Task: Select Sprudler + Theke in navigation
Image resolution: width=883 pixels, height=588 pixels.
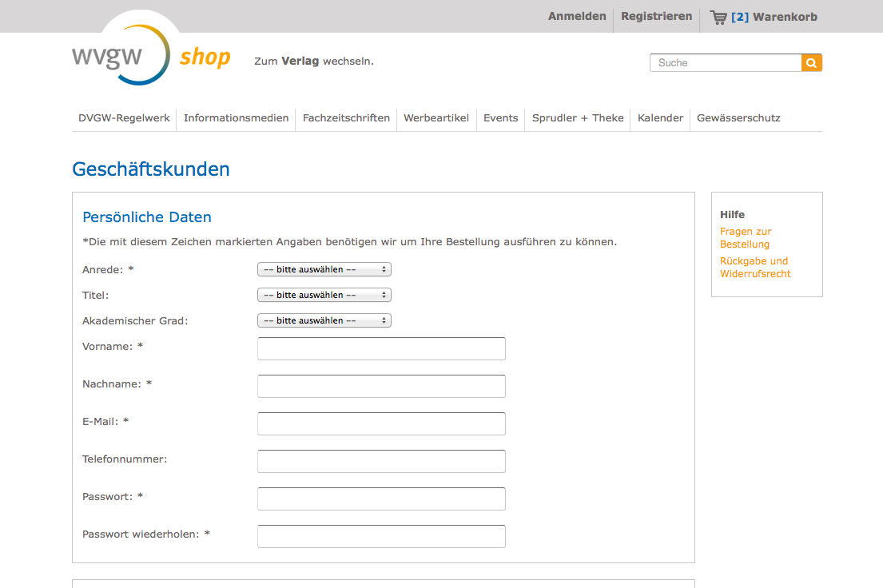Action: pyautogui.click(x=578, y=117)
